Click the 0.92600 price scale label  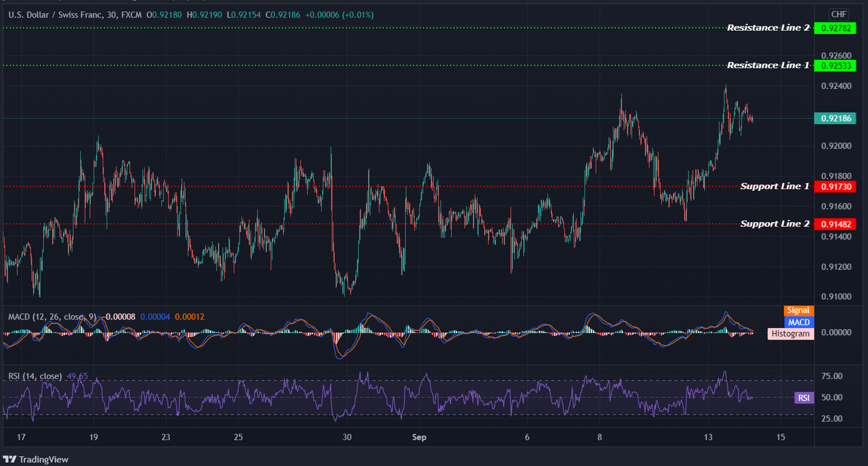coord(836,55)
